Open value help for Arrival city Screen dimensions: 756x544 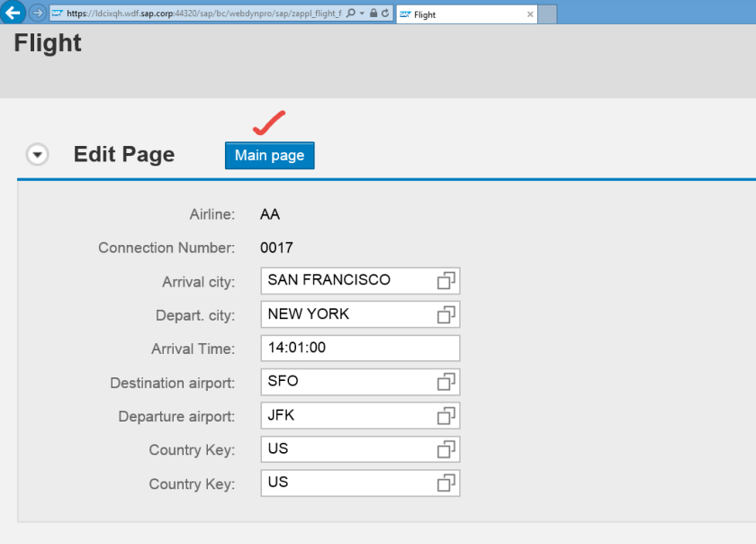pyautogui.click(x=446, y=280)
